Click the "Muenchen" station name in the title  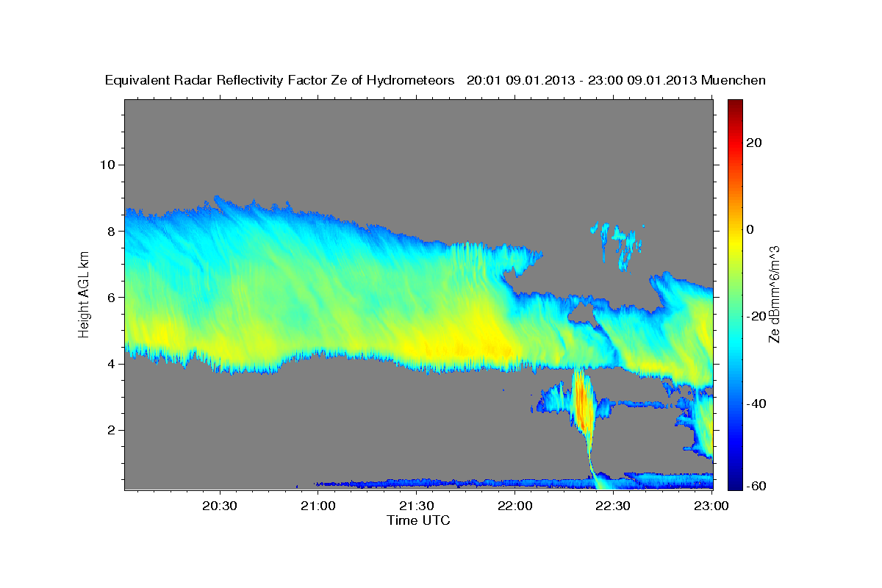coord(734,80)
